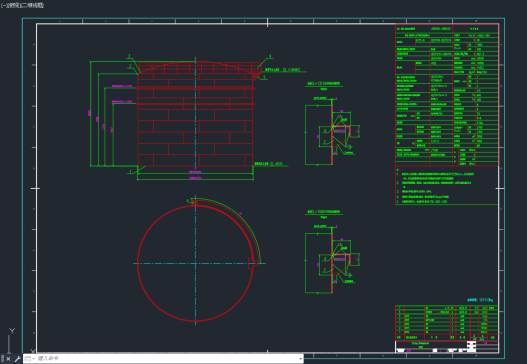This screenshot has height=364, width=527.
Task: Close the command line window
Action: 8,359
